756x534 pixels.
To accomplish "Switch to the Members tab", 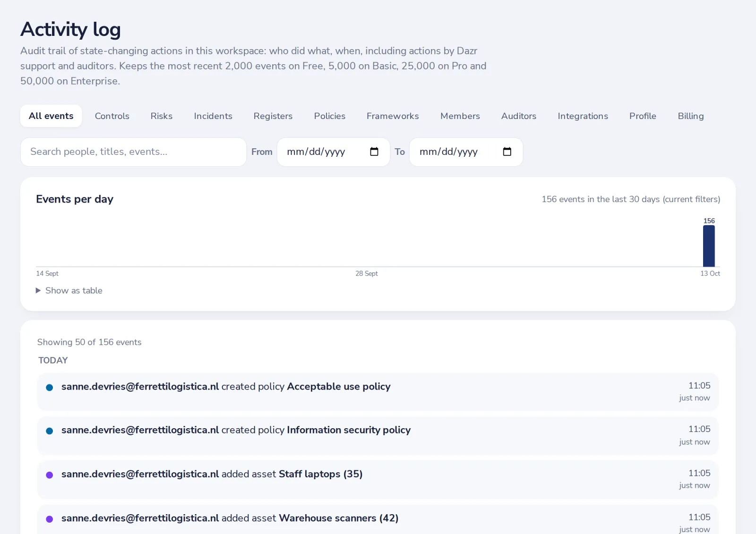I will (x=460, y=116).
